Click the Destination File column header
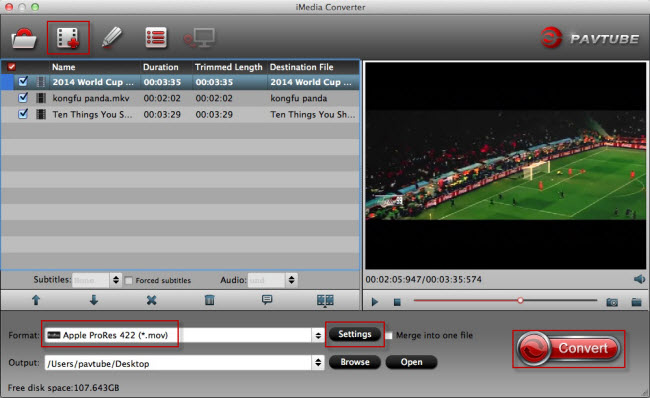This screenshot has width=650, height=398. click(301, 67)
